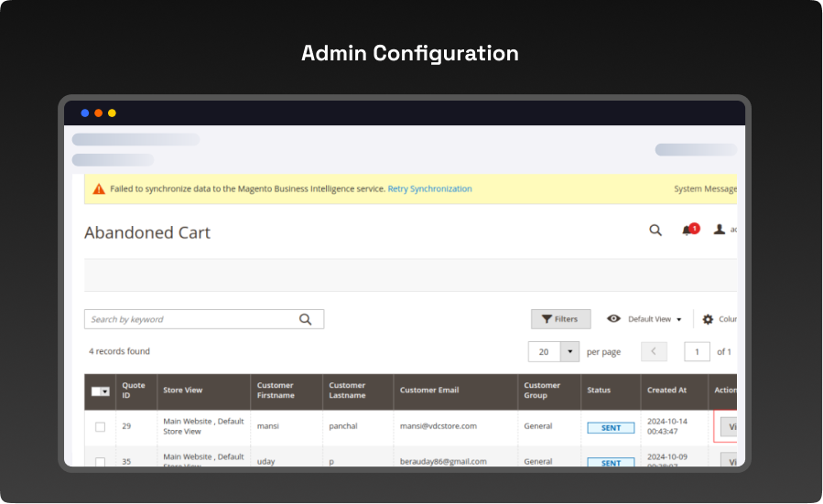Click the current page number field
823x504 pixels.
coord(697,352)
